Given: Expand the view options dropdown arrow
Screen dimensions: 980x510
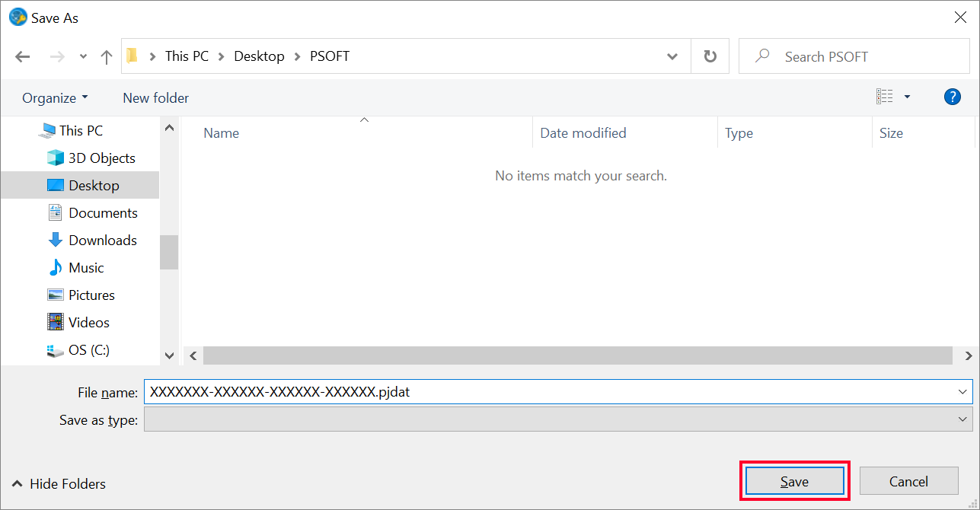Looking at the screenshot, I should coord(907,97).
